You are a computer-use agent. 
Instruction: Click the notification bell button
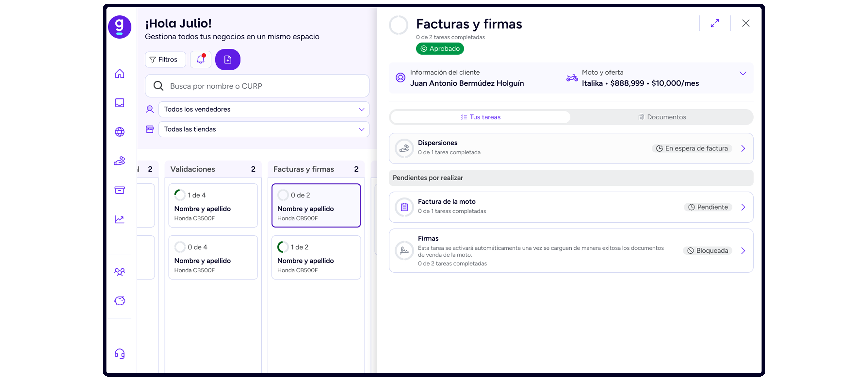[201, 59]
